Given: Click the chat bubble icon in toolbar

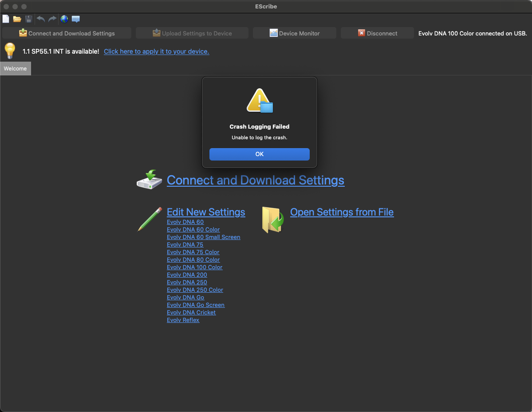Looking at the screenshot, I should 76,19.
